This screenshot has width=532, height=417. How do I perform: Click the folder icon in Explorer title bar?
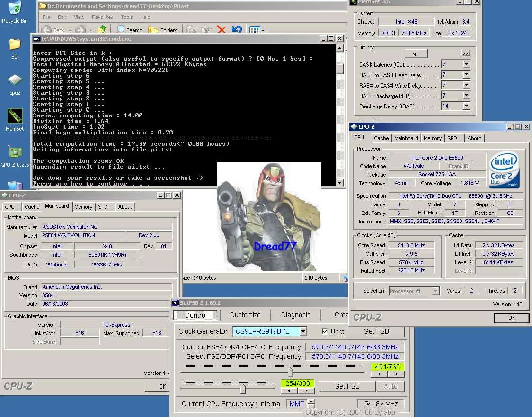(x=43, y=6)
